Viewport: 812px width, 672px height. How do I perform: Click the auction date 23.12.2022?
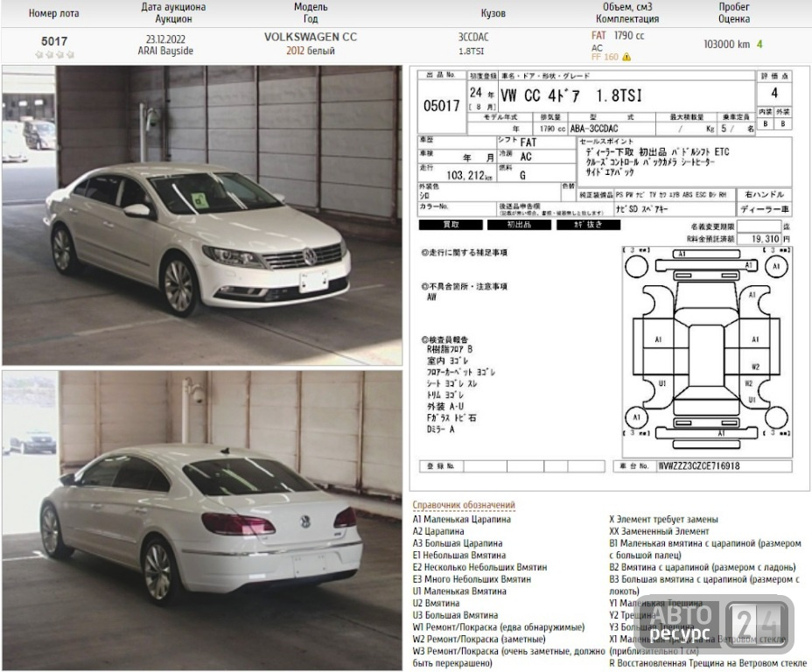pyautogui.click(x=165, y=39)
